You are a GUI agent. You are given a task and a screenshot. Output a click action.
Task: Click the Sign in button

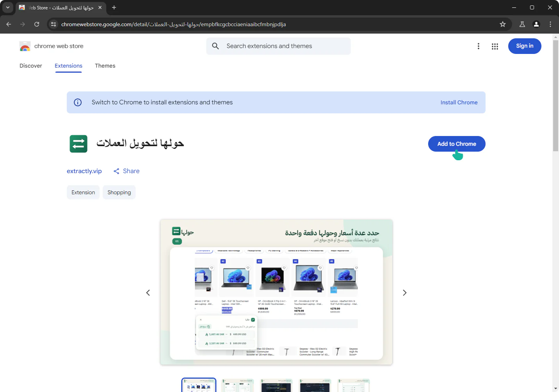point(525,46)
